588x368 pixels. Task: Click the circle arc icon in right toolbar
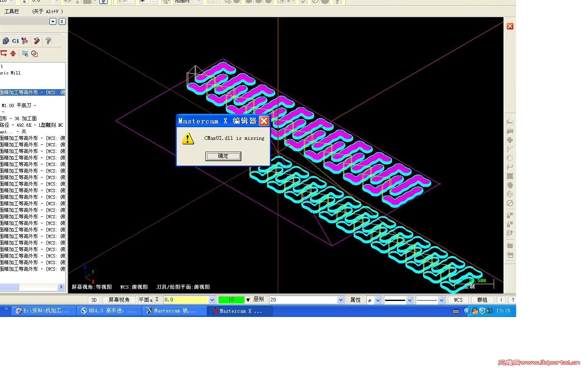point(510,158)
